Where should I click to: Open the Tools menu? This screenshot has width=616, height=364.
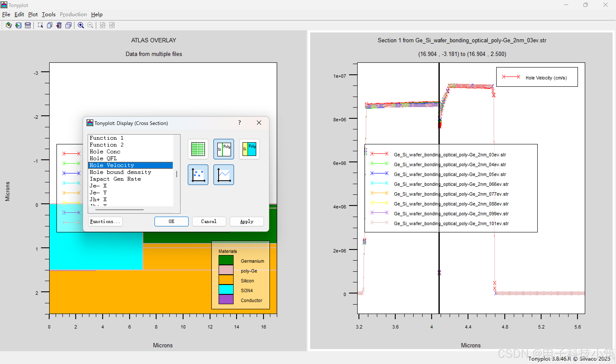[x=48, y=15]
